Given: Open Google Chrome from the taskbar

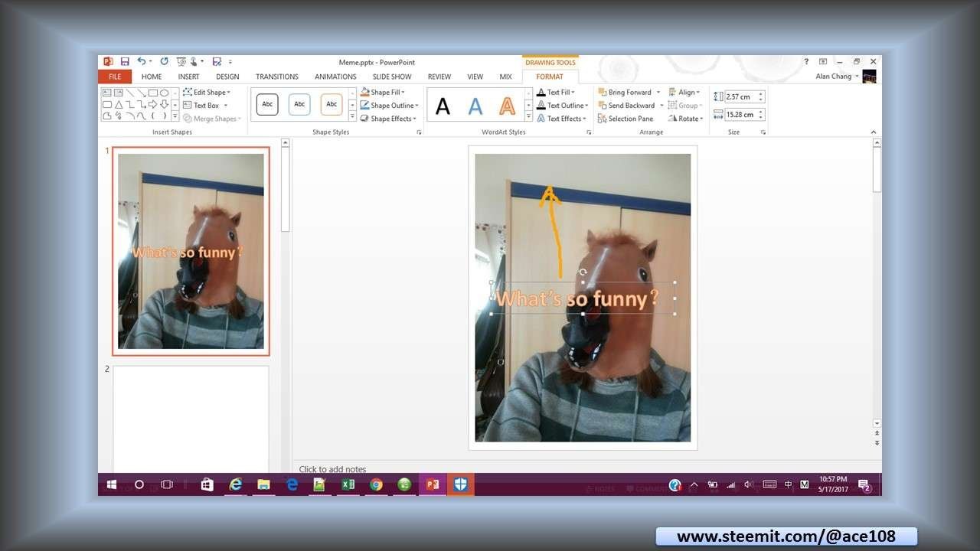Looking at the screenshot, I should coord(376,484).
